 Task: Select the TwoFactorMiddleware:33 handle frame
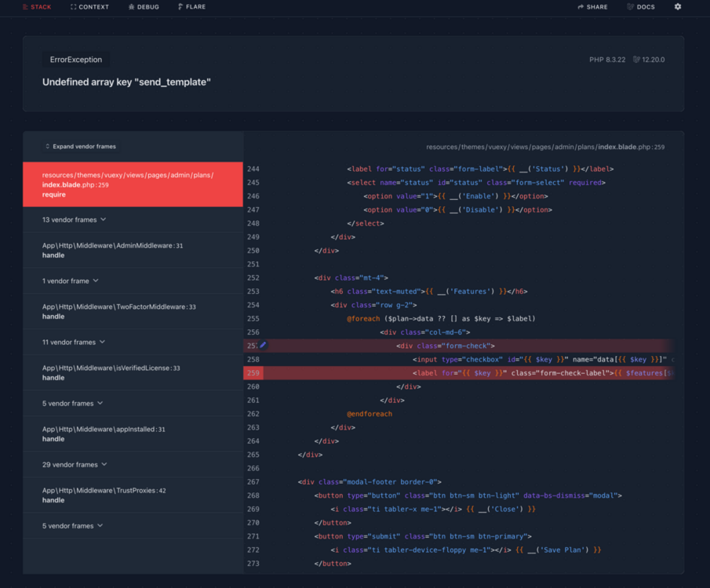pos(133,311)
